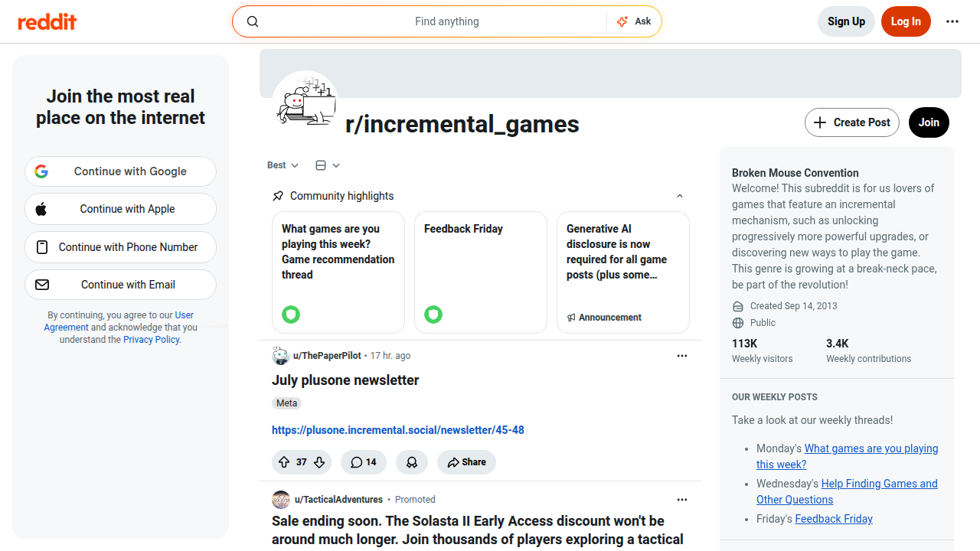This screenshot has width=980, height=551.
Task: Click the Public globe icon
Action: tap(738, 323)
